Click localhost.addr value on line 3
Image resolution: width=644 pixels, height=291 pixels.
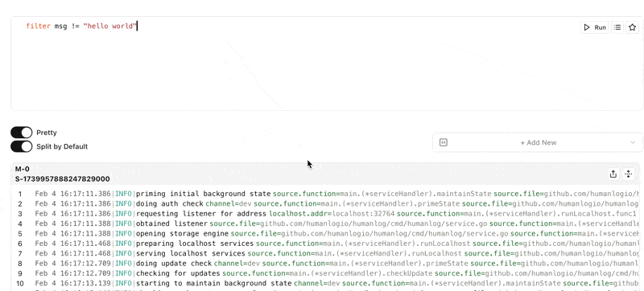click(x=363, y=214)
